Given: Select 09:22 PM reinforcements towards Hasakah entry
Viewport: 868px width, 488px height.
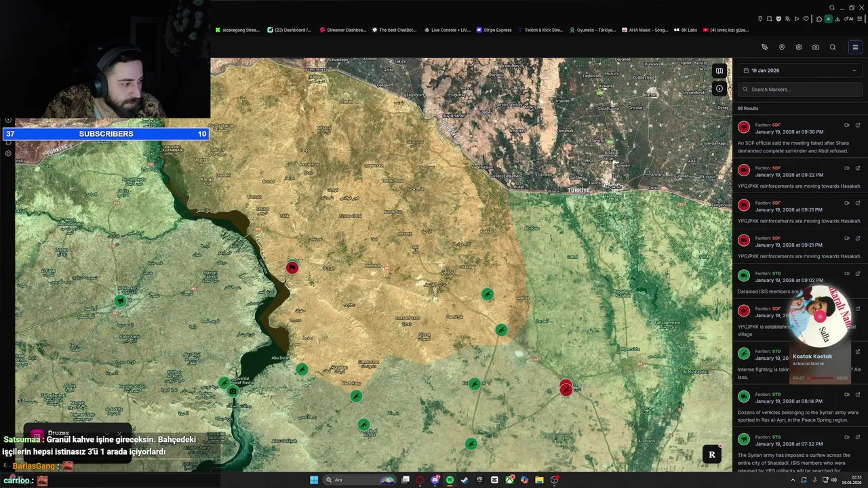Looking at the screenshot, I should [x=800, y=176].
